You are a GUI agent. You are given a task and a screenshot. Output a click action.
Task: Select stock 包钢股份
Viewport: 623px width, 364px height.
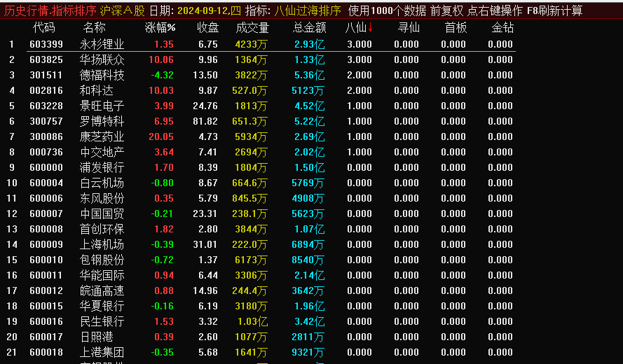[102, 260]
